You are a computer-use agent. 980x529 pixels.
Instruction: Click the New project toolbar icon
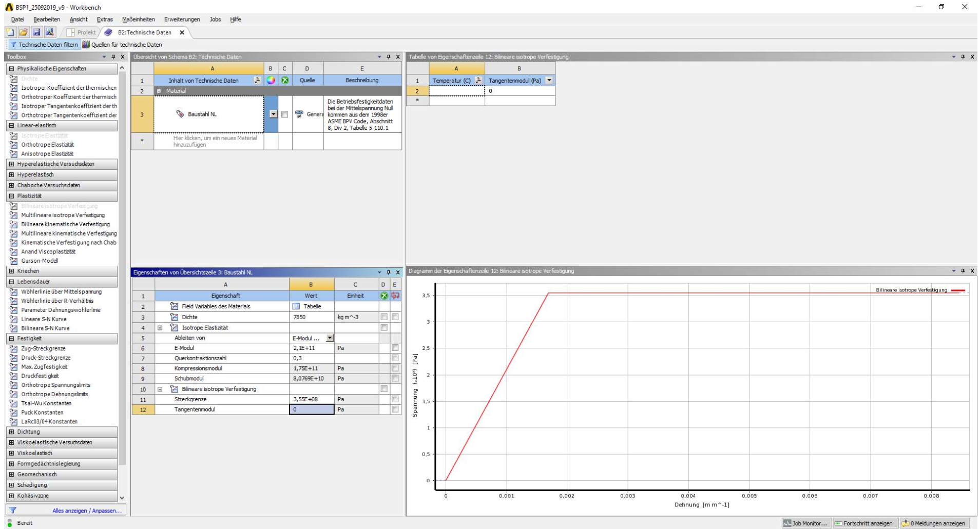[10, 32]
